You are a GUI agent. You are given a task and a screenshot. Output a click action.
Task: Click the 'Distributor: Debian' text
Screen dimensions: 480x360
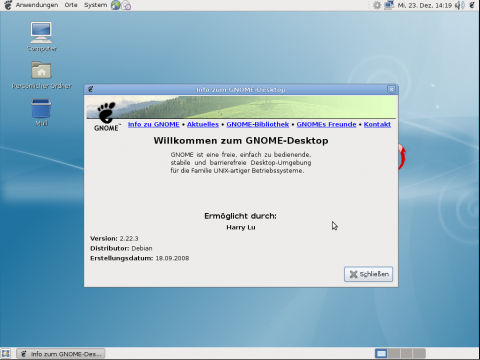pyautogui.click(x=121, y=248)
